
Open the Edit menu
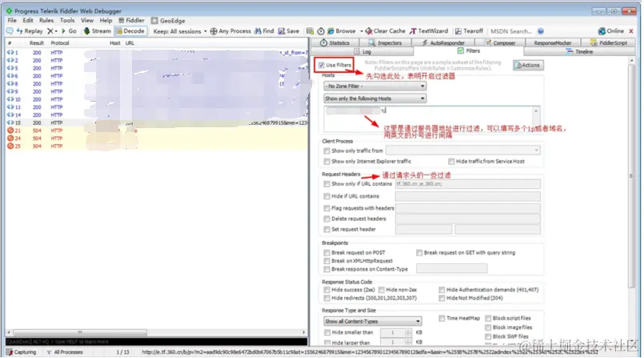click(x=28, y=20)
